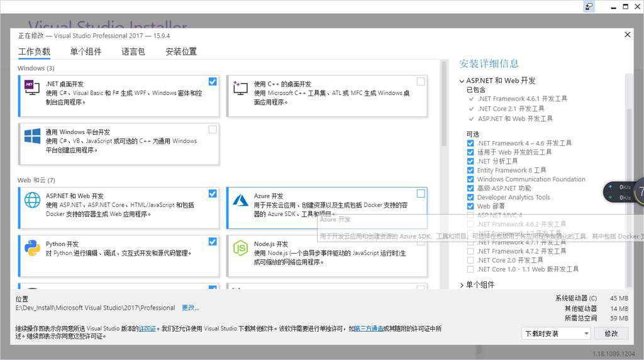The width and height of the screenshot is (644, 360).
Task: Click the ASP.NET globe icon
Action: [32, 200]
